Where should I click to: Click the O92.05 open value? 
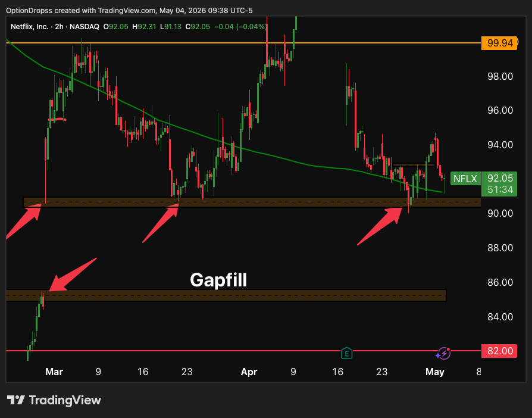(x=115, y=26)
